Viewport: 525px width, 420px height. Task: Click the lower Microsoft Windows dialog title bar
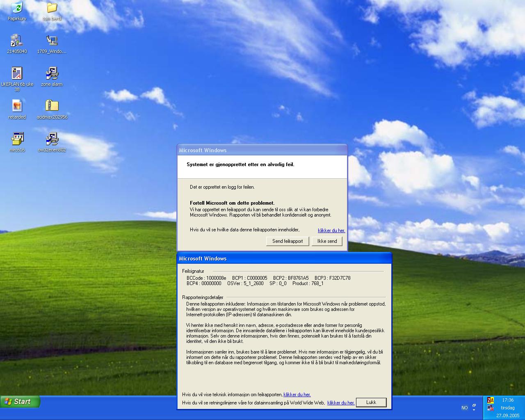pos(284,258)
